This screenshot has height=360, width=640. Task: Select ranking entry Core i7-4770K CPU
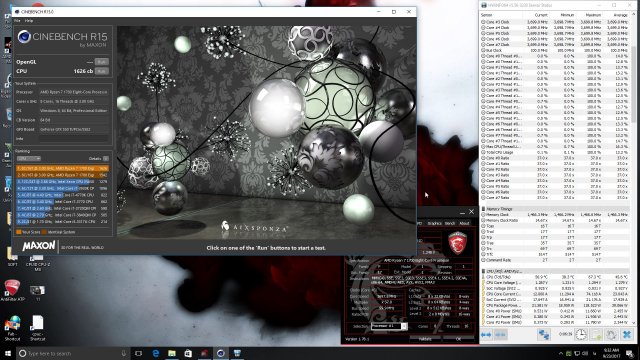click(62, 195)
